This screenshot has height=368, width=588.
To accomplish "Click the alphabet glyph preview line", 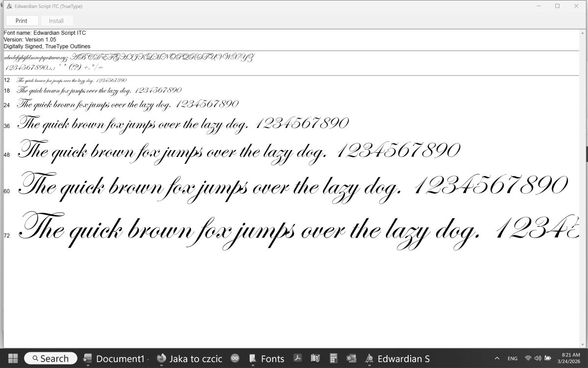I will coord(129,57).
